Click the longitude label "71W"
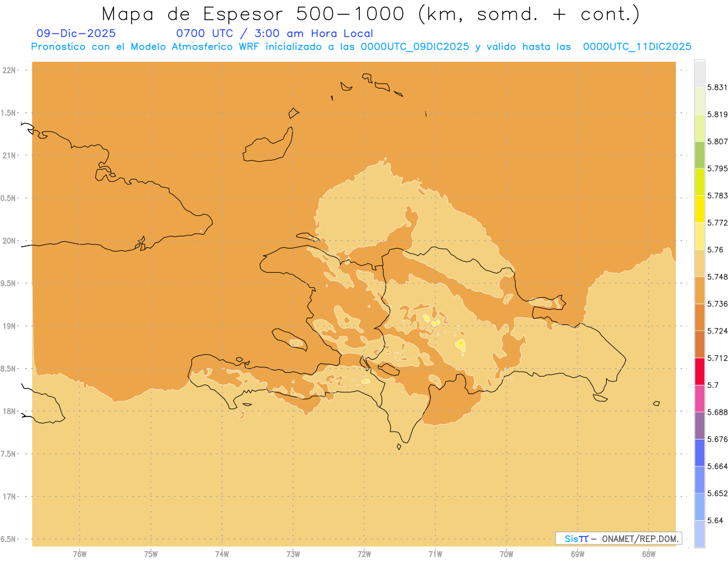The image size is (728, 562). pyautogui.click(x=435, y=554)
